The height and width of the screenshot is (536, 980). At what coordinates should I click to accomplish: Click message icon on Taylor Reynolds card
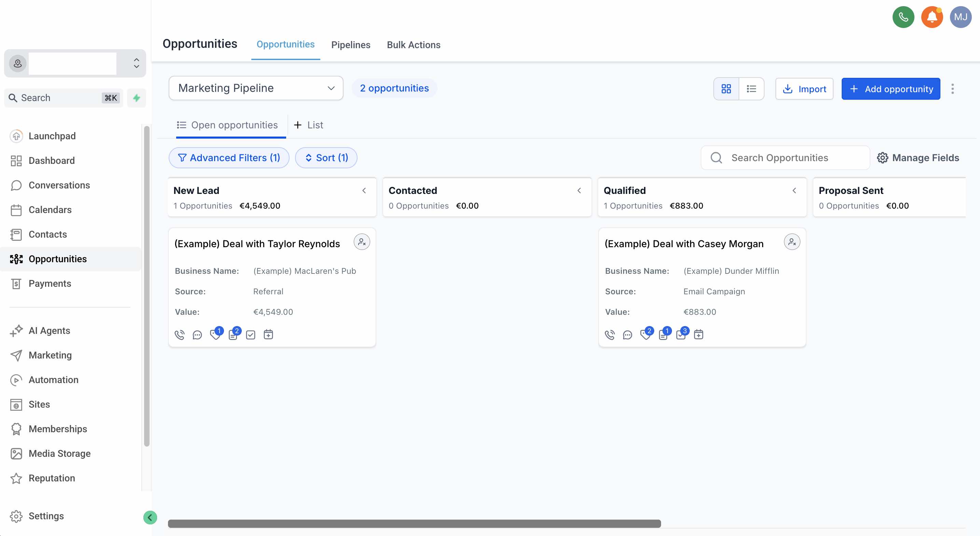tap(197, 335)
